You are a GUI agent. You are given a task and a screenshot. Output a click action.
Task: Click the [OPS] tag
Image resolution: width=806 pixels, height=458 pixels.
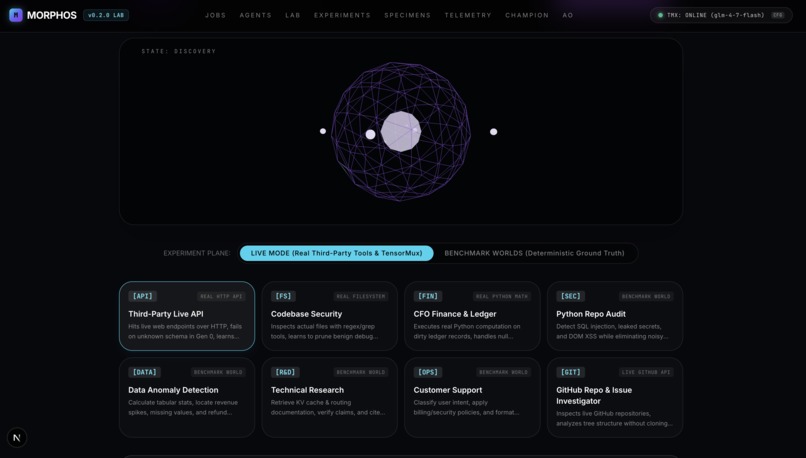[428, 372]
